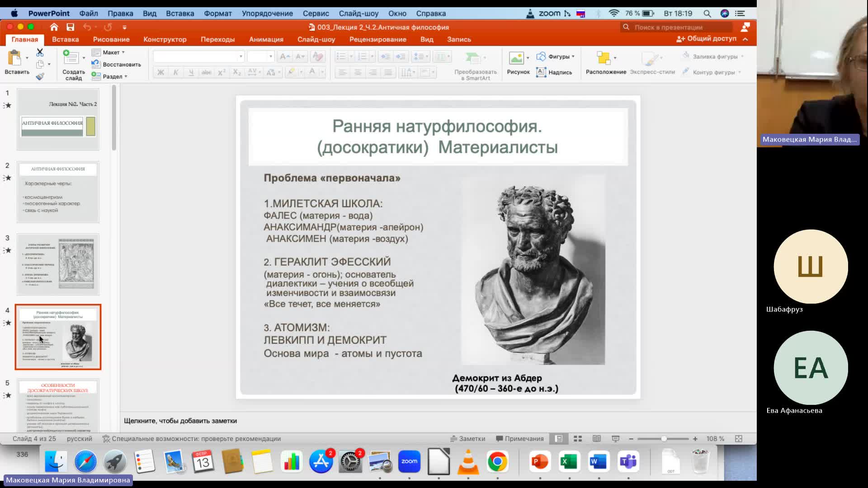Open Google Chrome in the Dock

(x=497, y=461)
